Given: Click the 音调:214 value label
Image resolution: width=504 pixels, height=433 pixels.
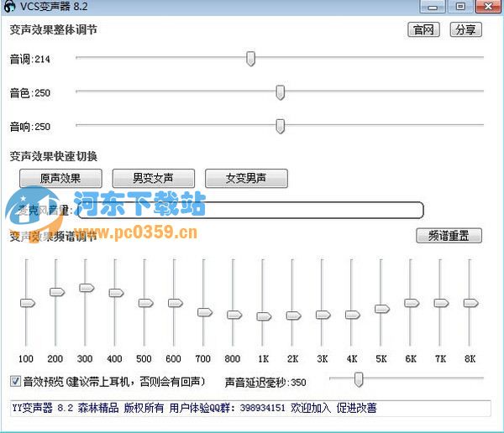Looking at the screenshot, I should (x=30, y=59).
